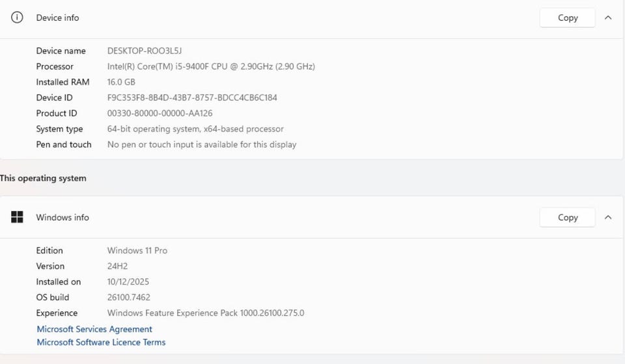Click the This operating system heading

[x=43, y=178]
